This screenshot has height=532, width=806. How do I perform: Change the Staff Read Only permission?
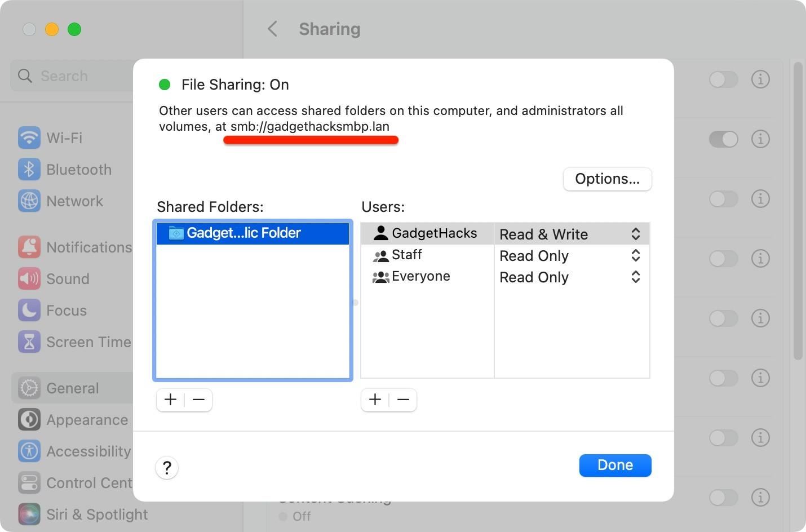click(635, 255)
